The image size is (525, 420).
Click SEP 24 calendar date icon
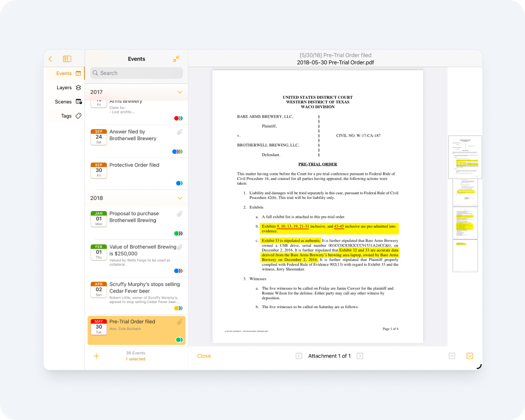[x=99, y=137]
